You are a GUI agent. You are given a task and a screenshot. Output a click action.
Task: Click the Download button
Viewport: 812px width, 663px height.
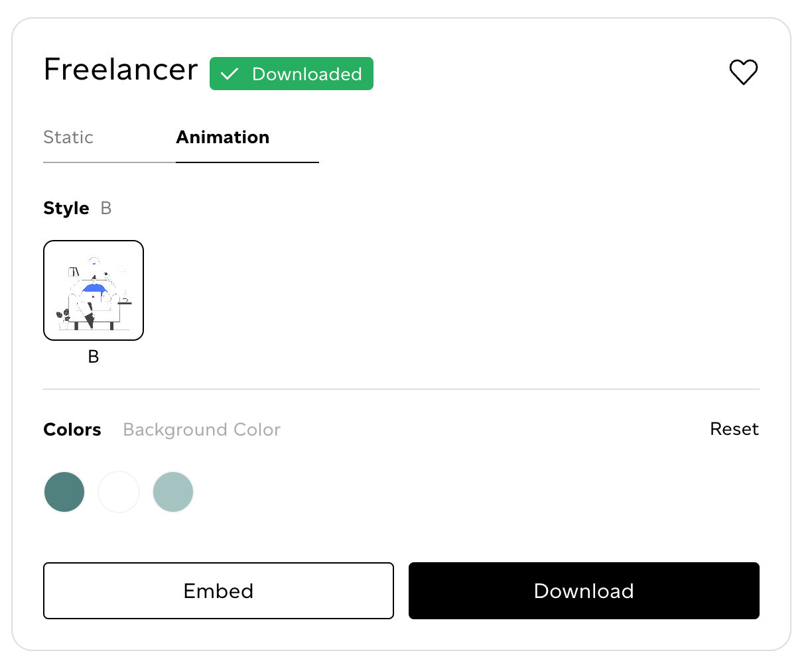(583, 591)
